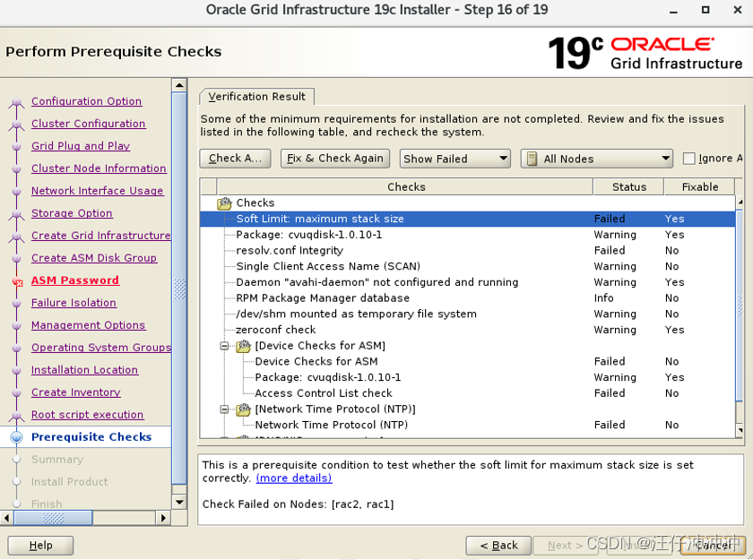The width and height of the screenshot is (753, 560).
Task: Maximize the installer window
Action: (705, 10)
